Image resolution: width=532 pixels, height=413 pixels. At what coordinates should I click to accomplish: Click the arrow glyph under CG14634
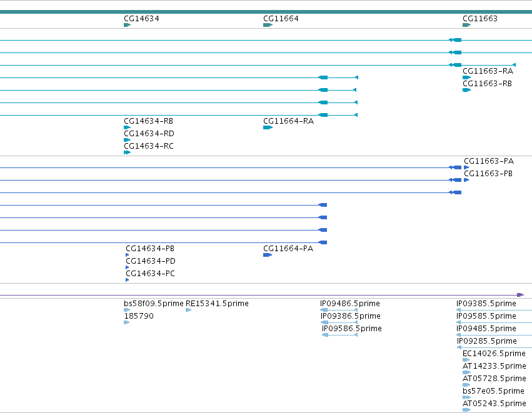click(128, 25)
